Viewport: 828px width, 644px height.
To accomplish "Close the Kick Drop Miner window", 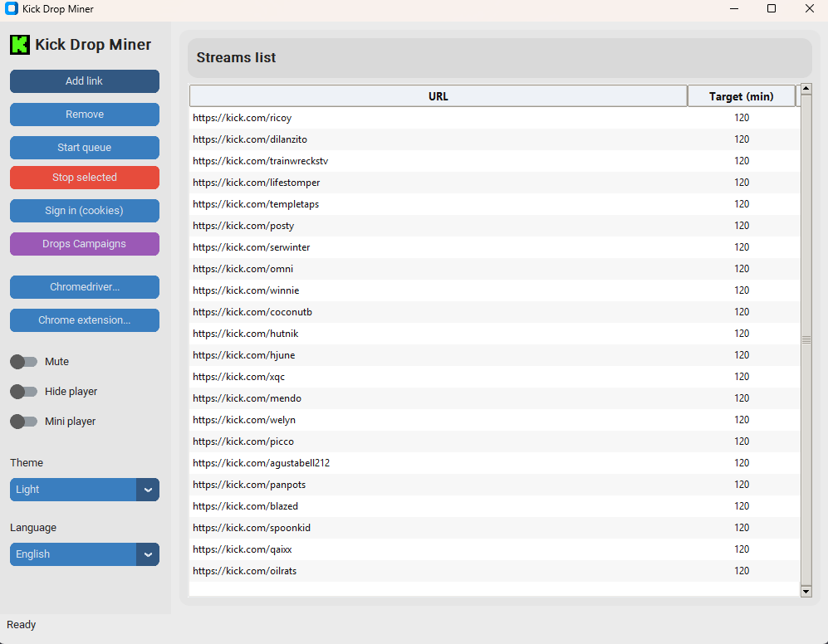I will (x=810, y=8).
